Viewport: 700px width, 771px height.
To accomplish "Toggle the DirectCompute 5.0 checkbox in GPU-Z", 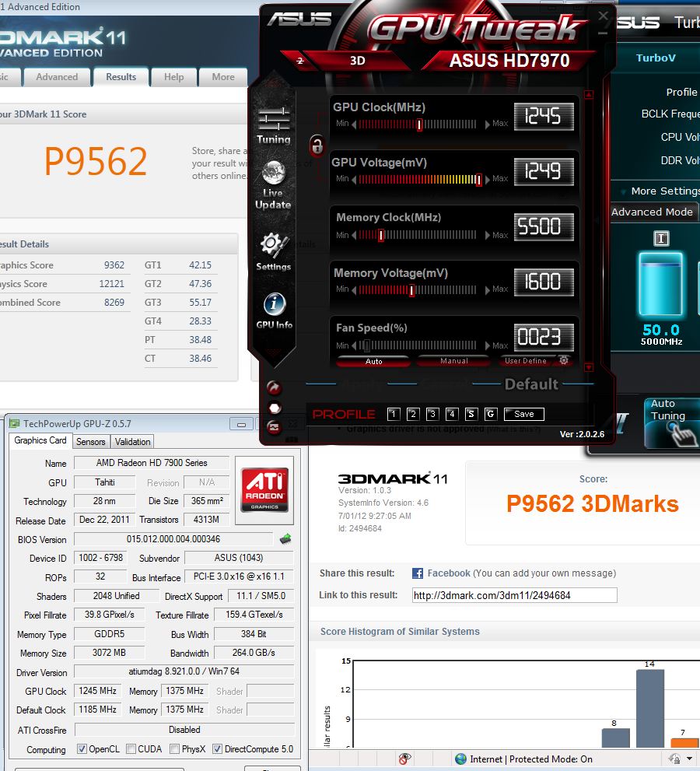I will pos(217,749).
